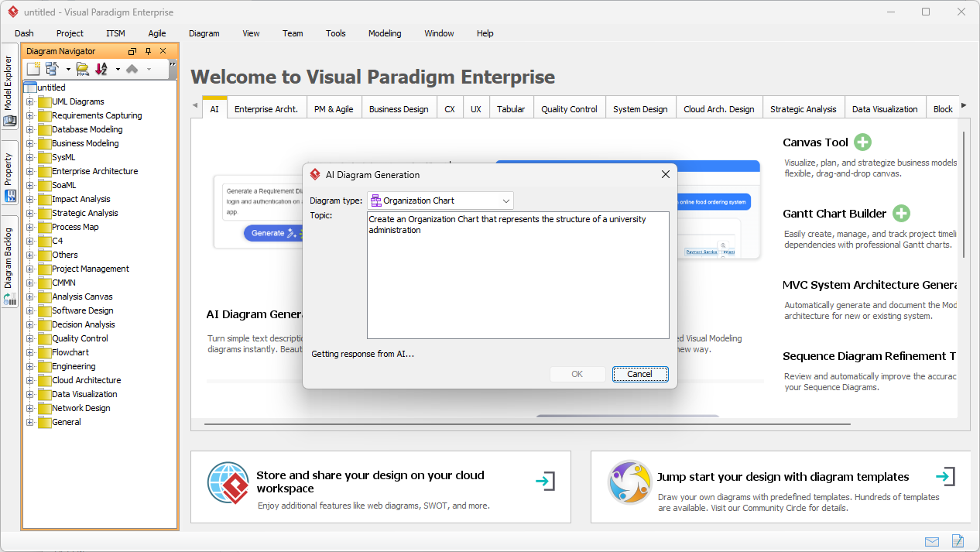Expand the UML Diagrams tree node

(31, 101)
